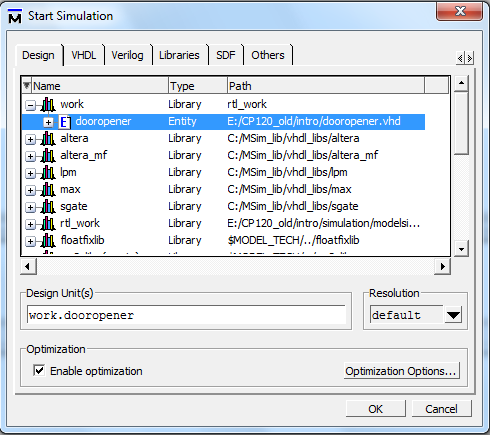Screen dimensions: 490x435
Task: Click the filter icon beside Name header
Action: click(27, 86)
